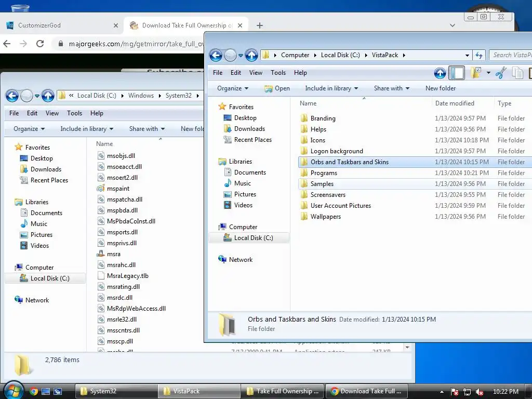The image size is (532, 399).
Task: Open Organize dropdown in System32 window
Action: pyautogui.click(x=29, y=129)
